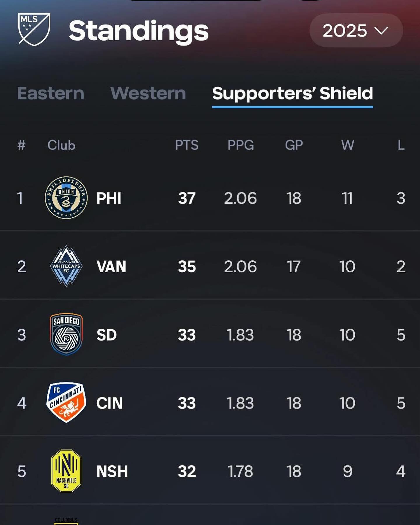
Task: Open the NSH club name
Action: (112, 471)
